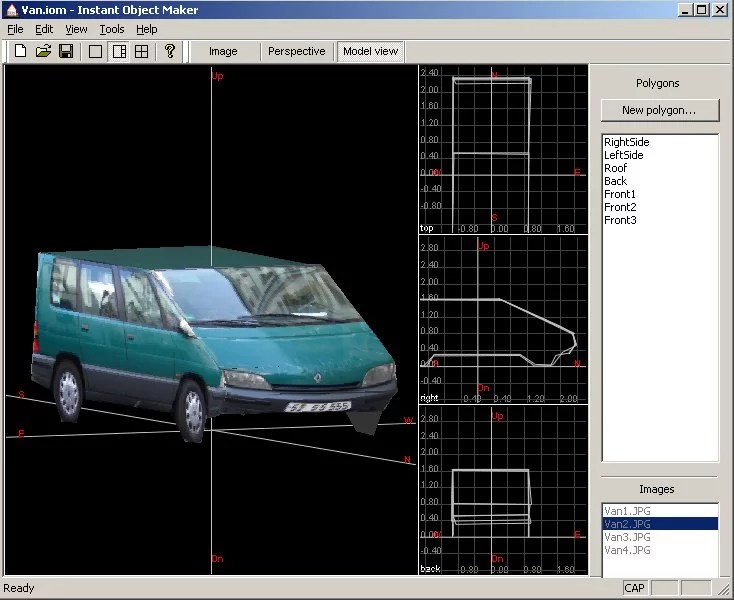Open the Tools menu
The height and width of the screenshot is (600, 734).
tap(112, 29)
